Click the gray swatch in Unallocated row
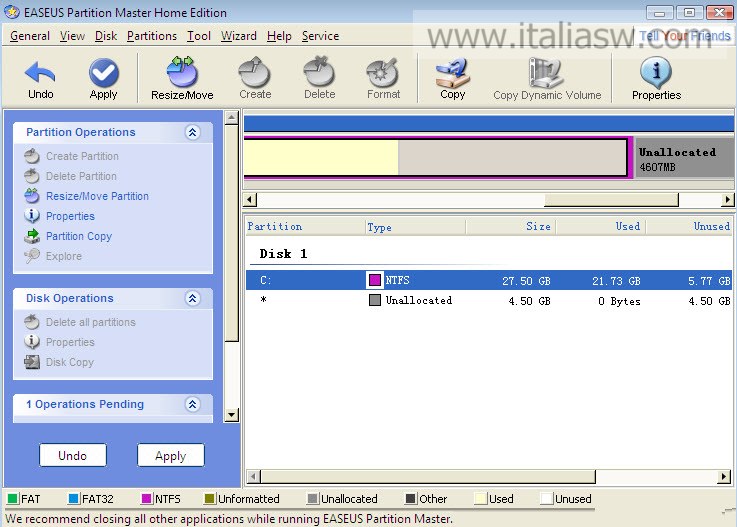The height and width of the screenshot is (527, 737). [375, 300]
